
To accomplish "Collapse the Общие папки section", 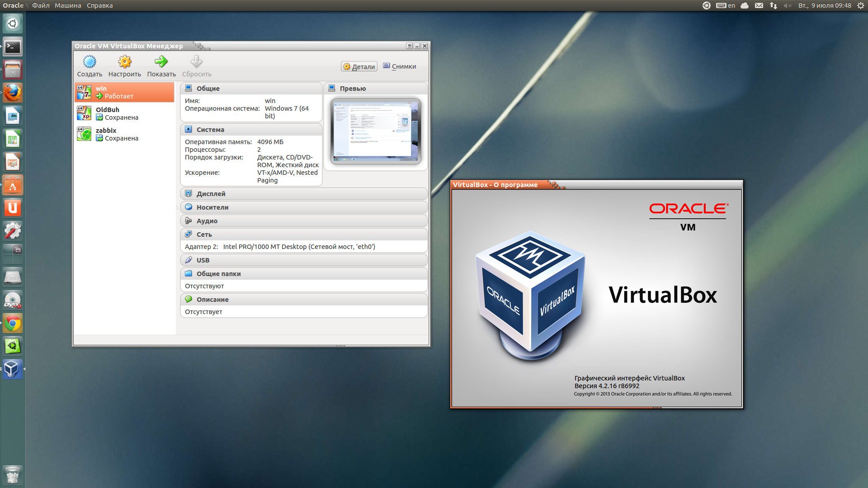I will pyautogui.click(x=304, y=274).
